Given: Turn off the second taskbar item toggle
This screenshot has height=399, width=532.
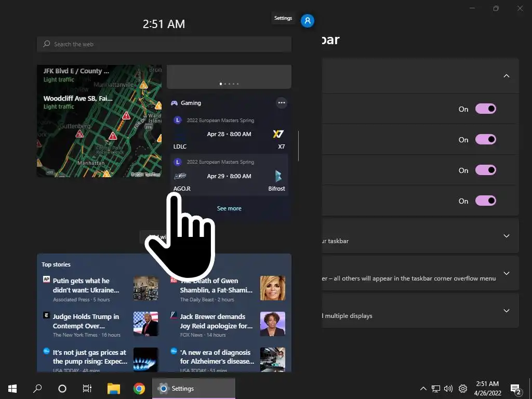Looking at the screenshot, I should click(486, 139).
